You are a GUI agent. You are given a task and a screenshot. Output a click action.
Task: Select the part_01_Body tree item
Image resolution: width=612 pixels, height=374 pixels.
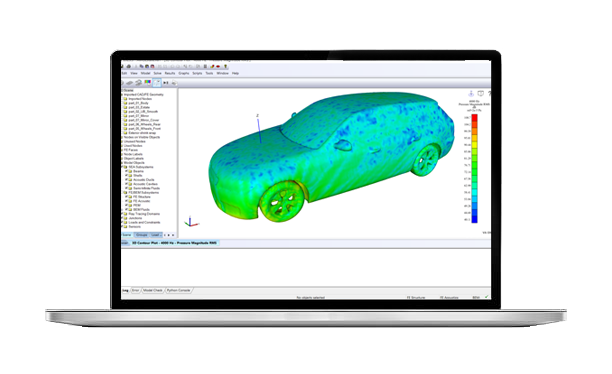tap(139, 103)
